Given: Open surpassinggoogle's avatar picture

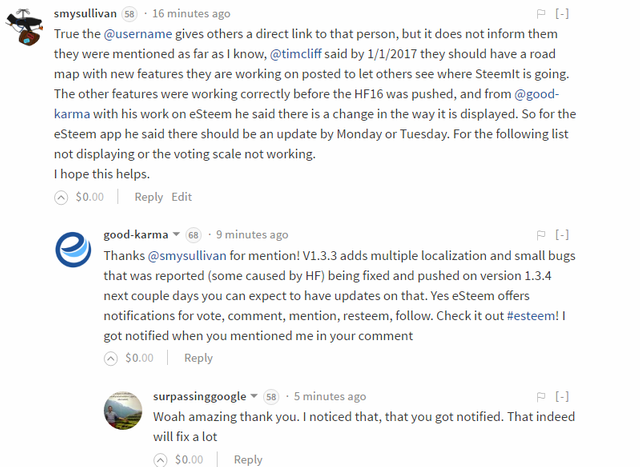Looking at the screenshot, I should [x=123, y=411].
